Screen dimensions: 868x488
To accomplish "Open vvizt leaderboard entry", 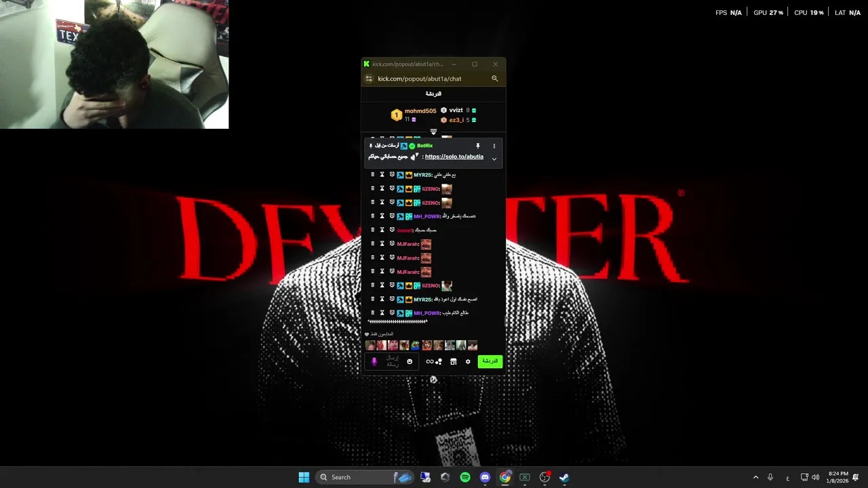I will tap(458, 110).
